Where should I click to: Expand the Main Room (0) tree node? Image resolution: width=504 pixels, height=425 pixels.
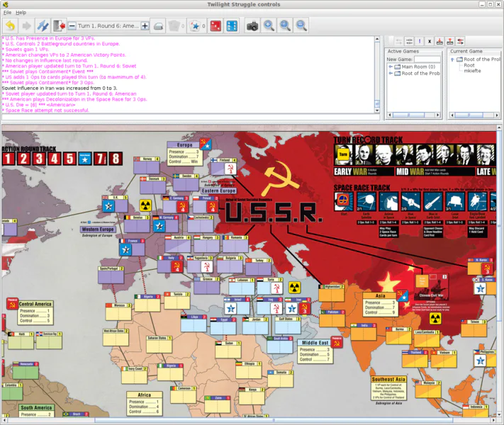[391, 67]
